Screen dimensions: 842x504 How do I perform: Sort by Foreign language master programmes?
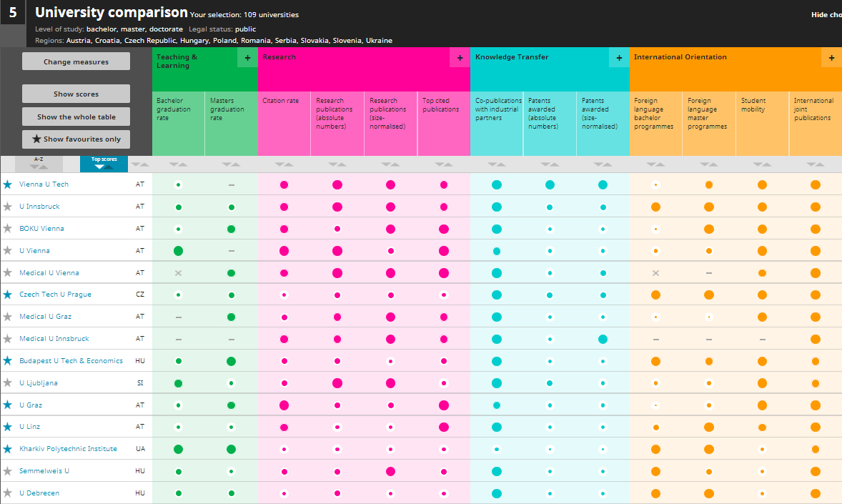tap(709, 164)
